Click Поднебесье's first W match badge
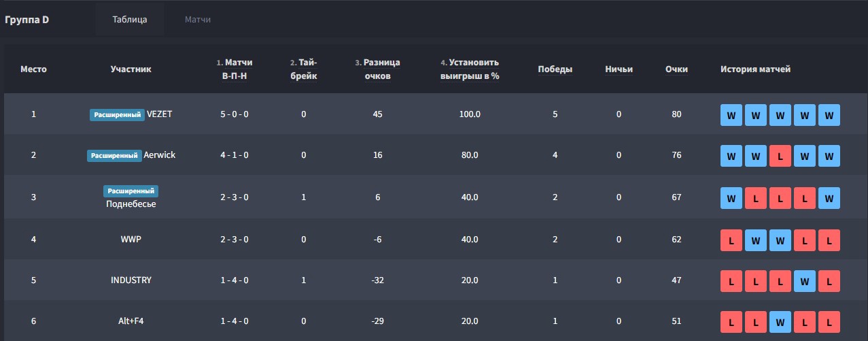This screenshot has width=868, height=341. click(x=731, y=198)
